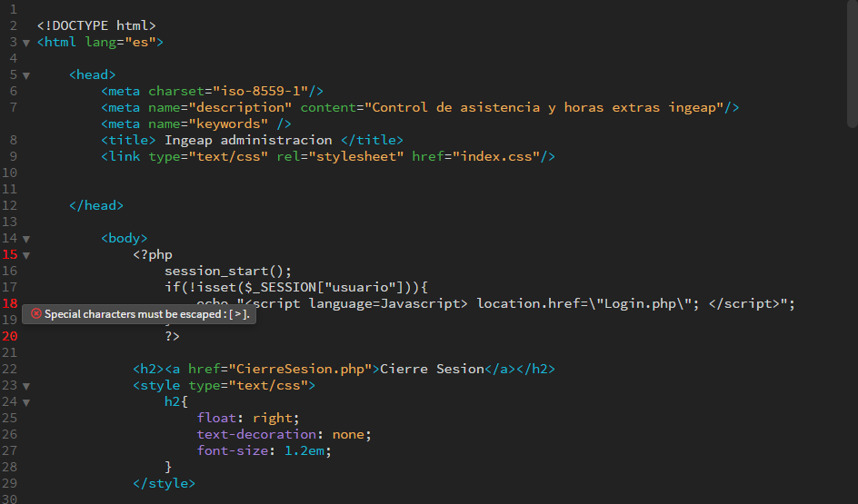Click the rel="stylesheet" attribute
Viewport: 858px width, 504px height.
(x=340, y=156)
